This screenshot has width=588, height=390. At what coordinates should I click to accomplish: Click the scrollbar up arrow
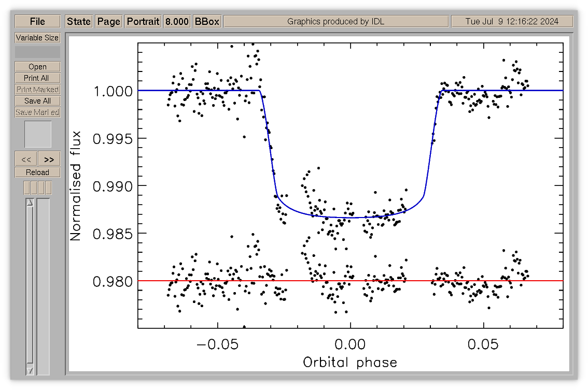pos(30,203)
